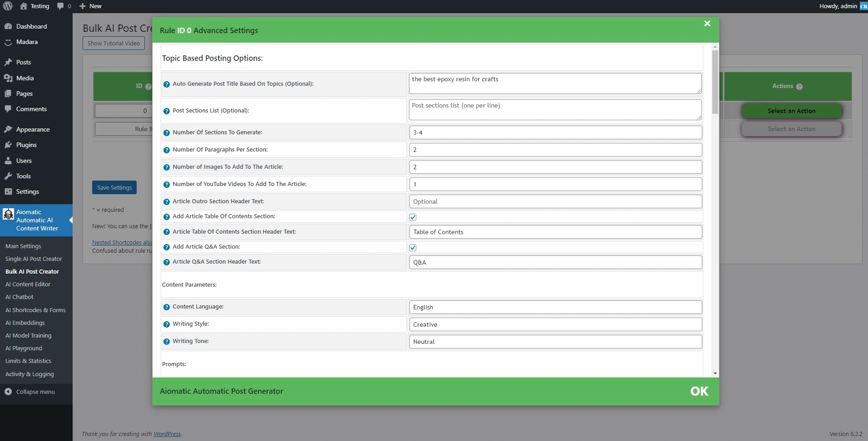This screenshot has width=868, height=441.
Task: Open the greyed Select an Action dropdown
Action: 791,129
